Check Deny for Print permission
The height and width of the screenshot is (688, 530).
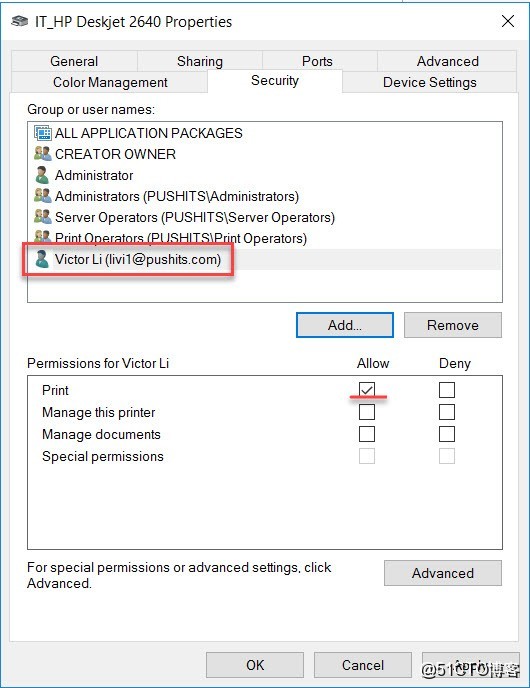click(447, 390)
